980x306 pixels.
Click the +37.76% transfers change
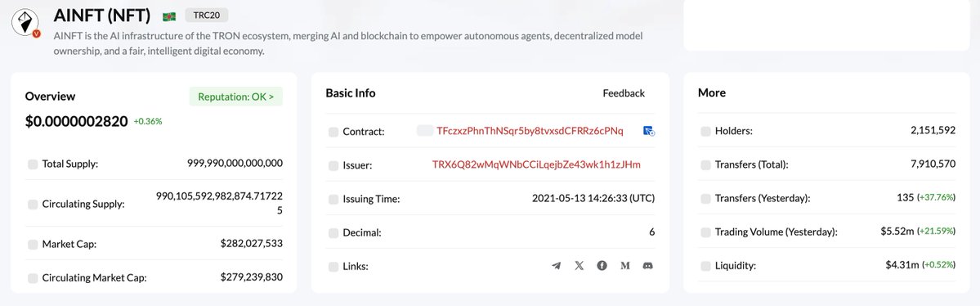point(936,198)
